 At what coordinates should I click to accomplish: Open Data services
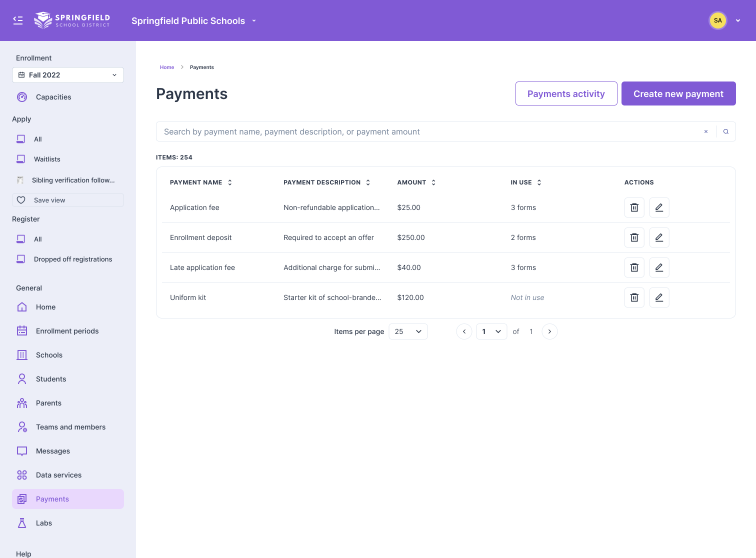(68, 475)
